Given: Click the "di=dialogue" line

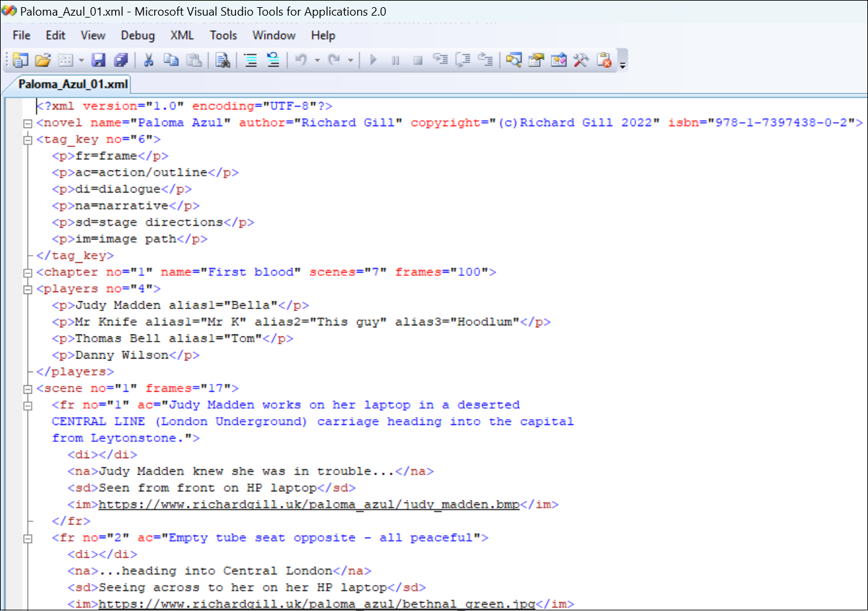Looking at the screenshot, I should tap(122, 189).
